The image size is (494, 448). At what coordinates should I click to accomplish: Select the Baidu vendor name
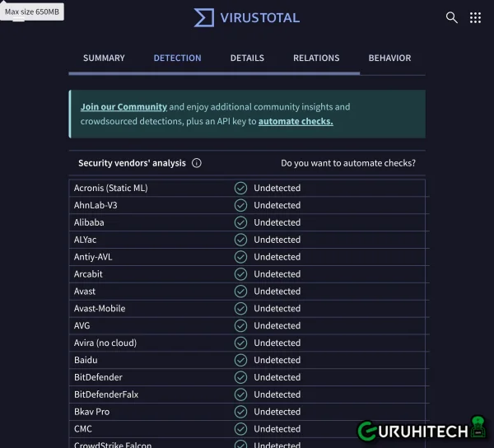click(x=86, y=360)
